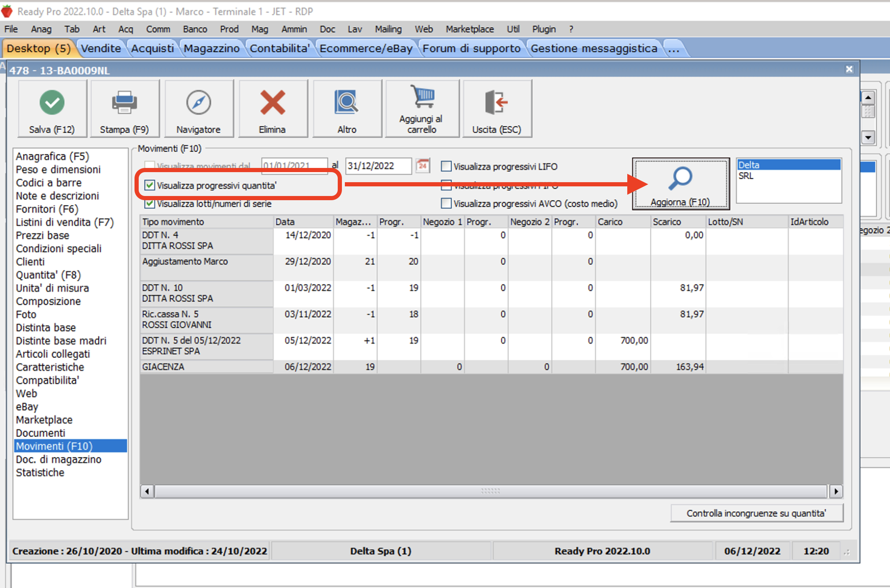Open the ? help menu

point(571,29)
